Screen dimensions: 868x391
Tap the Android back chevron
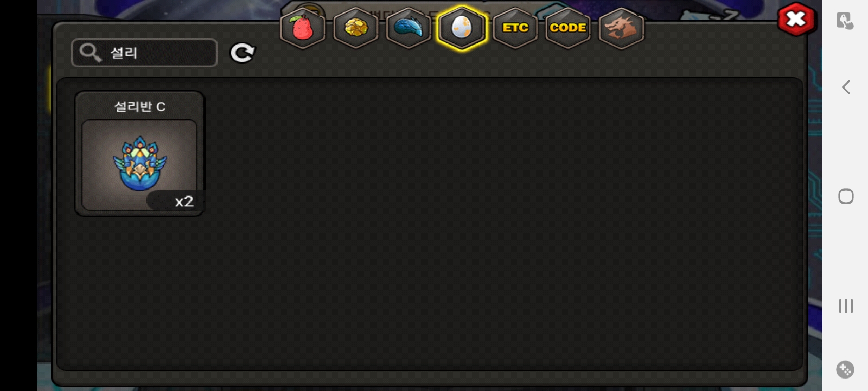pos(846,87)
